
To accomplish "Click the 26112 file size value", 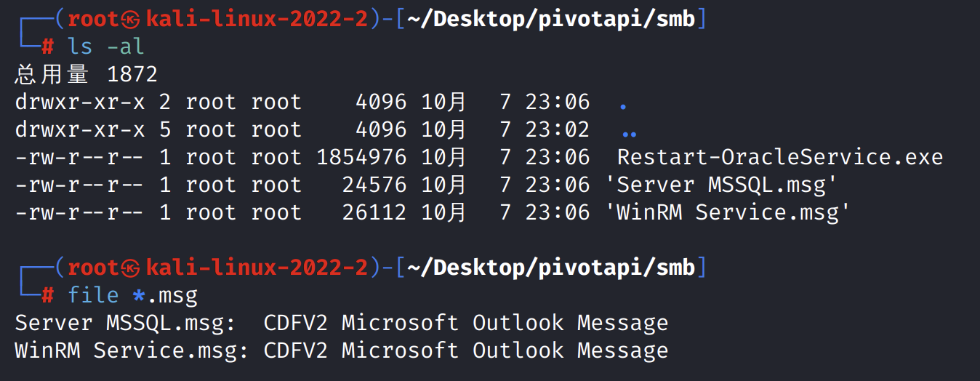I will point(374,212).
